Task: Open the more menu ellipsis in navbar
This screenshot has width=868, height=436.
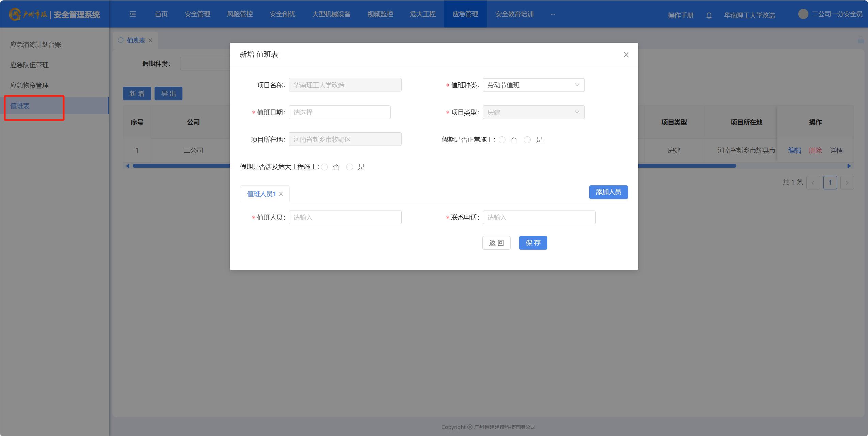Action: [x=552, y=14]
